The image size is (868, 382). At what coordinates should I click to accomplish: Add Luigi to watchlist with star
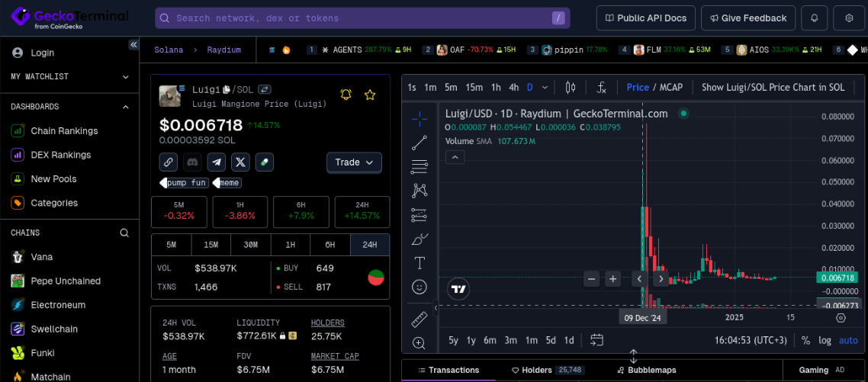coord(370,95)
